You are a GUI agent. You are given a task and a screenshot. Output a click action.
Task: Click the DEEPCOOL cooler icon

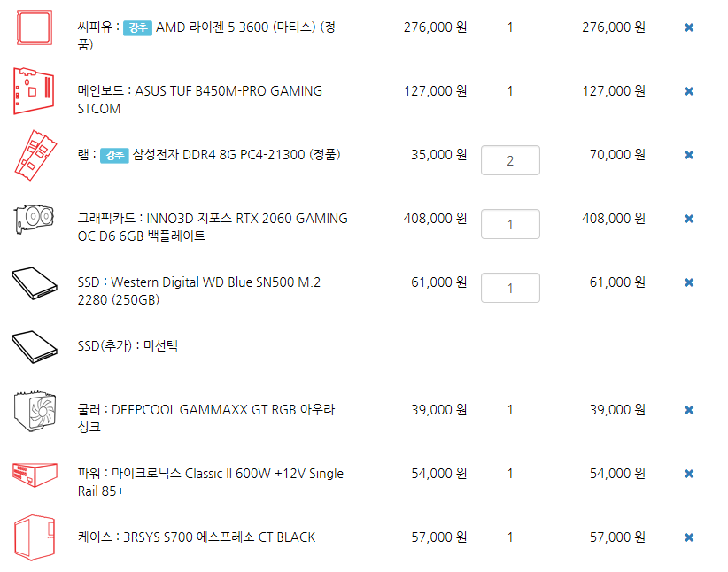[x=35, y=411]
